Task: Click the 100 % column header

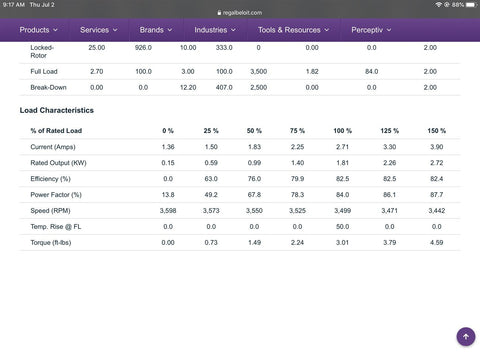Action: tap(343, 131)
